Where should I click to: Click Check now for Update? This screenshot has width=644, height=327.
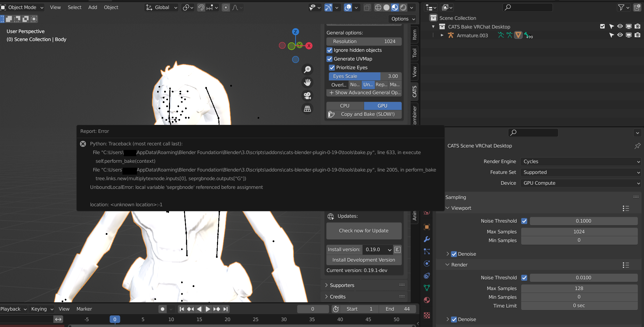coord(364,231)
